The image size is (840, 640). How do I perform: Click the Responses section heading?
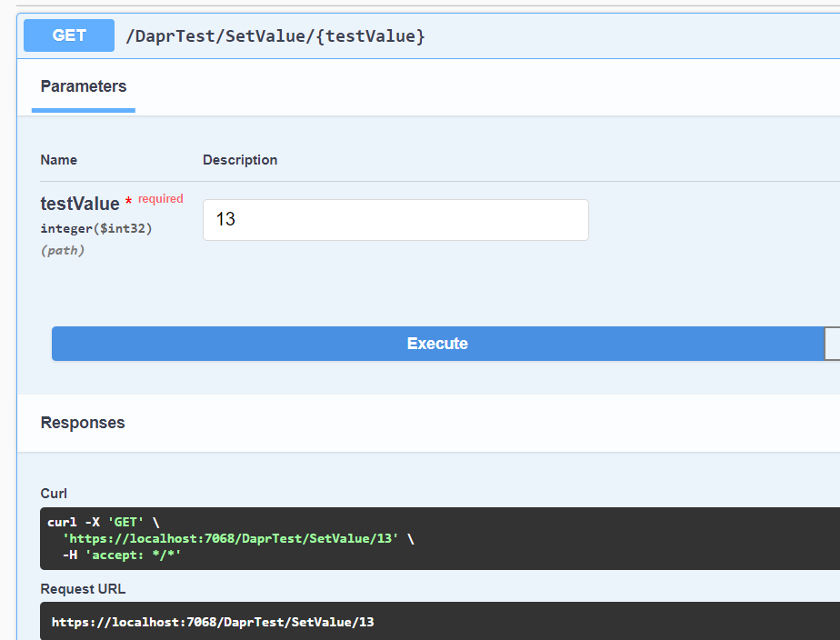point(83,423)
